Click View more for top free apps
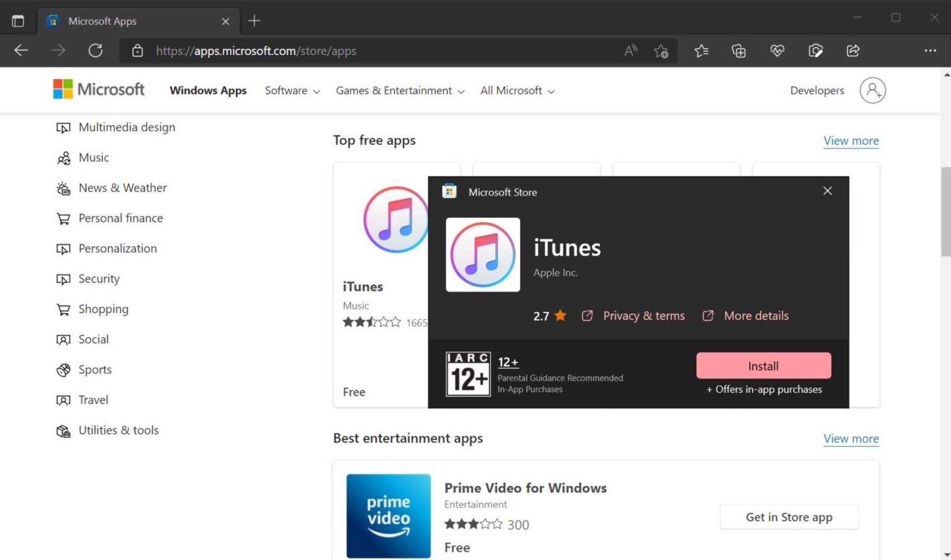 point(851,141)
